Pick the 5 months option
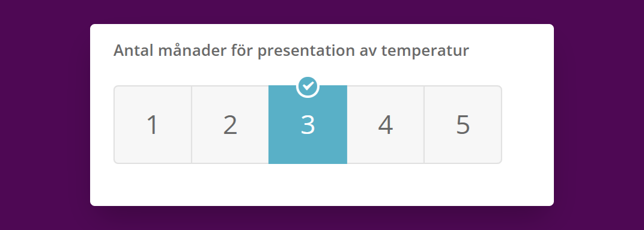 (463, 124)
